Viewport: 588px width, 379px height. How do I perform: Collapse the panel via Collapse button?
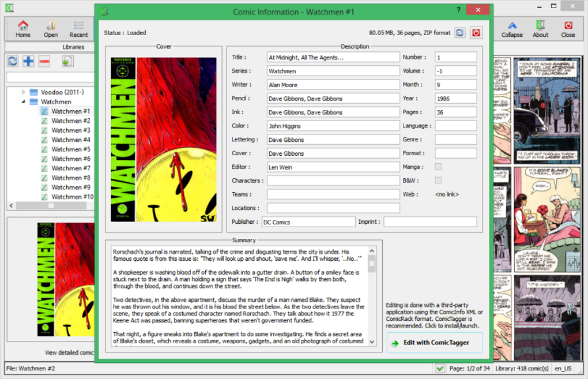(x=512, y=29)
